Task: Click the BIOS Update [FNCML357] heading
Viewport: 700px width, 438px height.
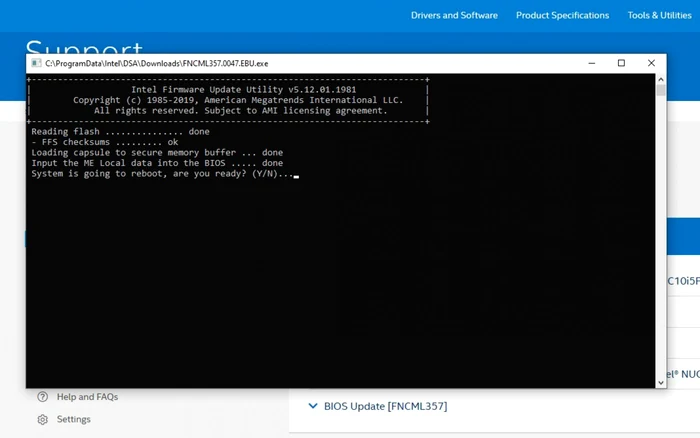Action: 385,406
